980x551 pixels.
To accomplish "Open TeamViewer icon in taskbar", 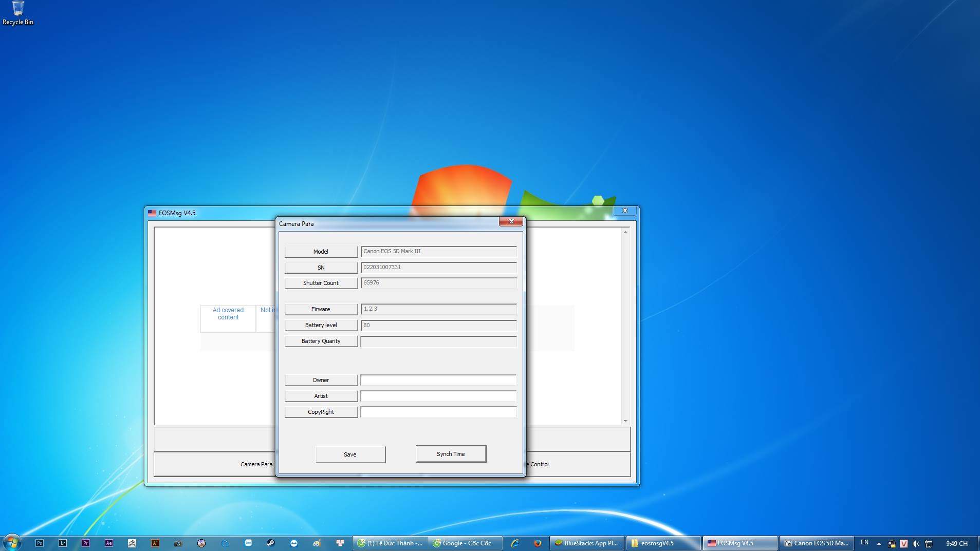I will click(294, 543).
